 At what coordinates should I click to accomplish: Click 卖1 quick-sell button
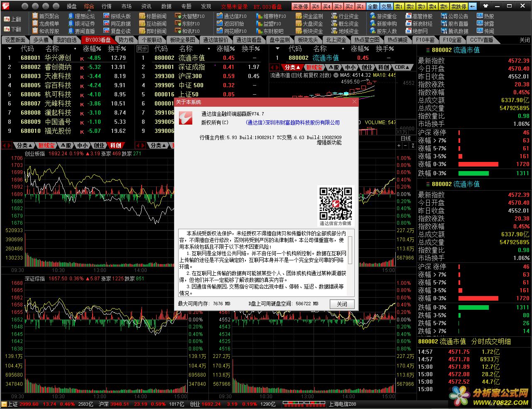point(399,6)
